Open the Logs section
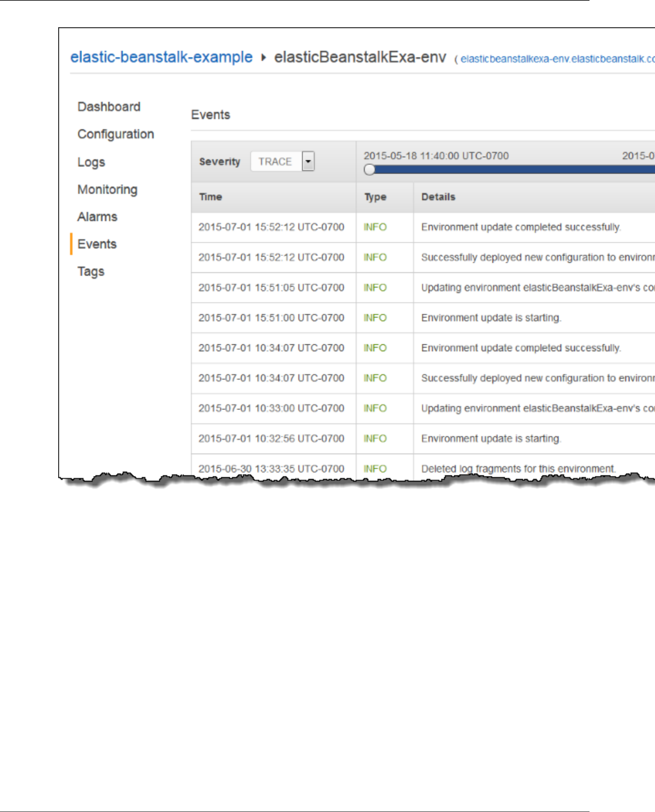This screenshot has height=812, width=655. [x=91, y=162]
